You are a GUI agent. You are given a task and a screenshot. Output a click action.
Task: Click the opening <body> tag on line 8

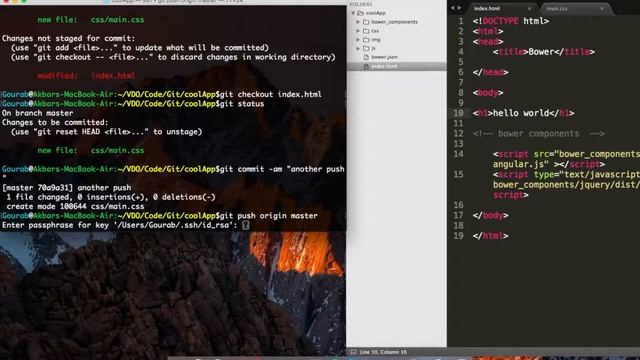tap(488, 93)
